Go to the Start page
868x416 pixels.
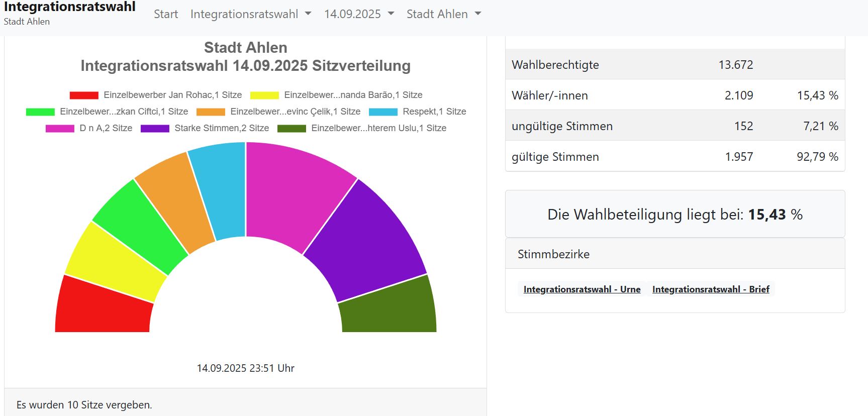[166, 14]
